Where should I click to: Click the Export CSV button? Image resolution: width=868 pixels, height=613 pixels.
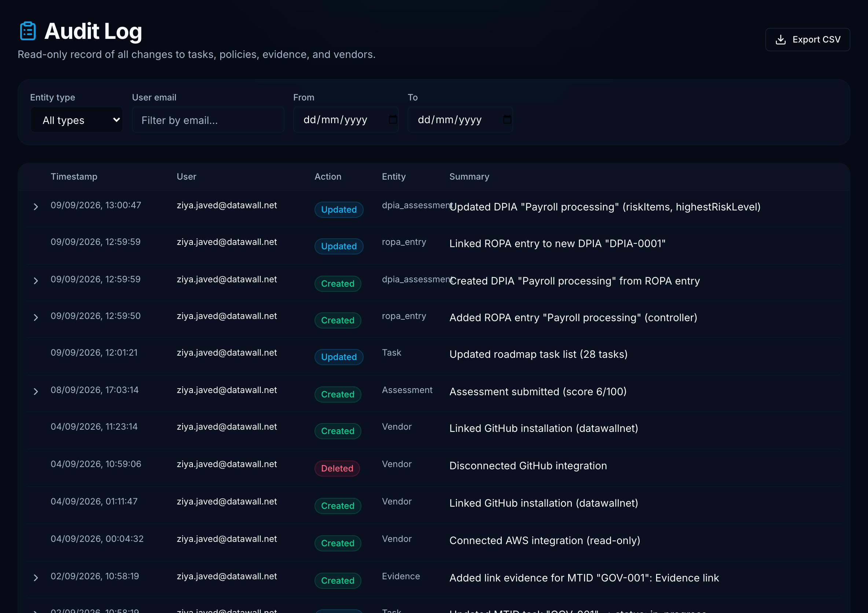(808, 40)
